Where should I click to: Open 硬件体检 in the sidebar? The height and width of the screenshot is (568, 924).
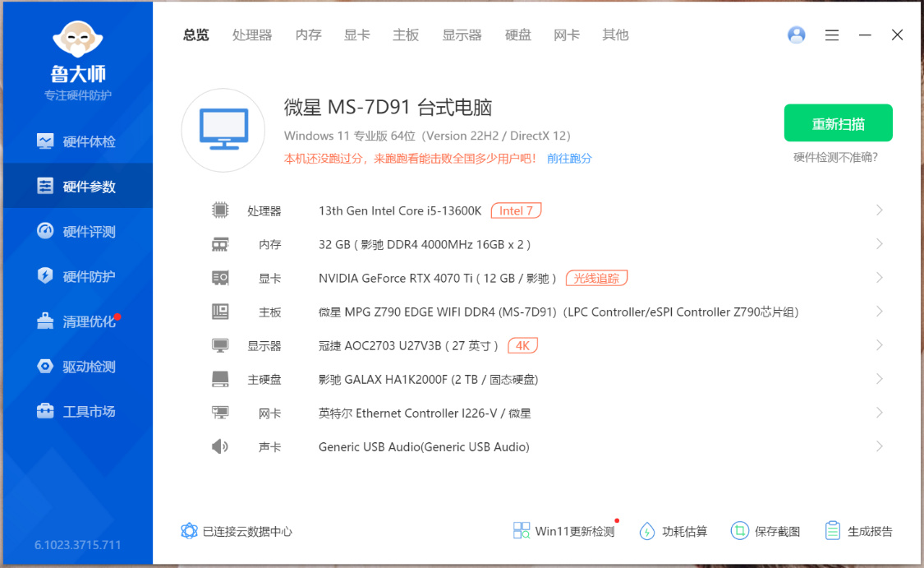tap(78, 141)
